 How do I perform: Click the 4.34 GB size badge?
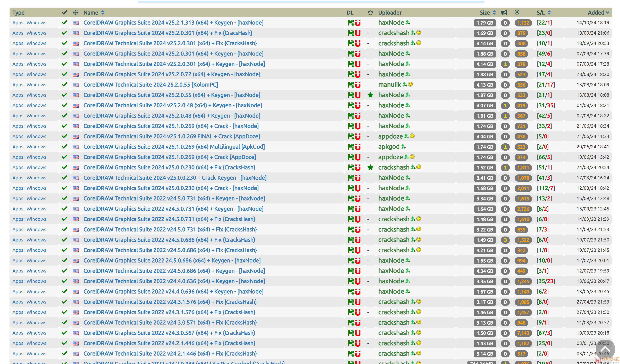click(485, 271)
